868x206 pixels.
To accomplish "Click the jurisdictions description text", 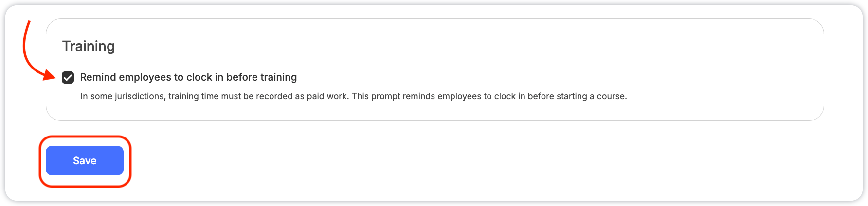I will (354, 96).
